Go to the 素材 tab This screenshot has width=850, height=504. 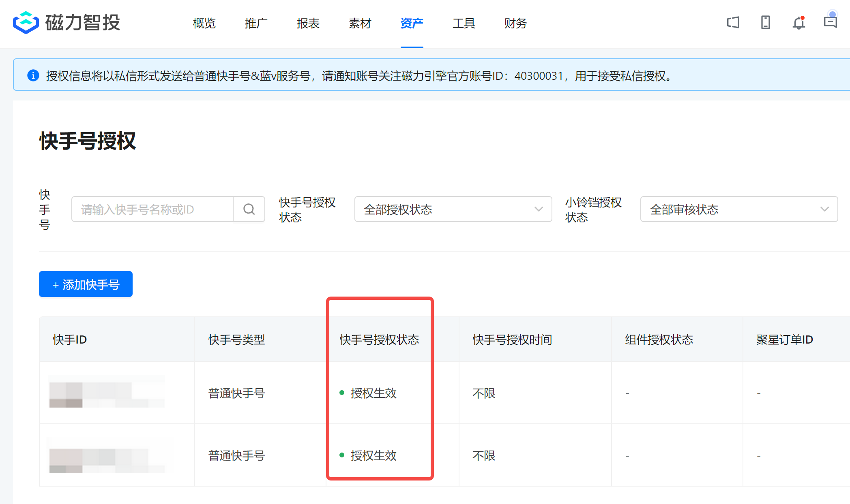pos(360,23)
